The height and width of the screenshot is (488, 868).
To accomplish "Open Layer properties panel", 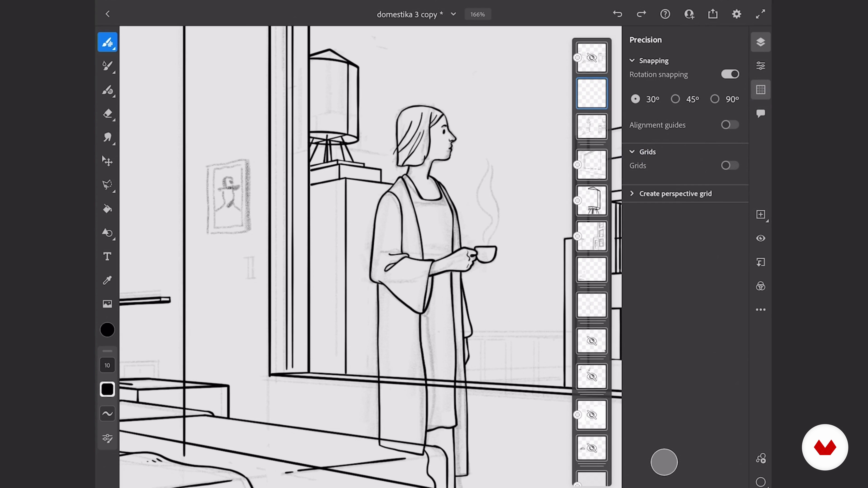I will click(760, 66).
